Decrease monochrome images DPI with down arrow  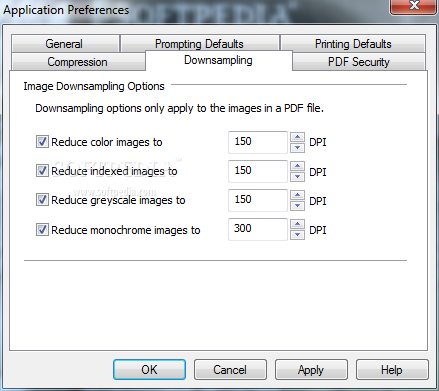coord(297,234)
